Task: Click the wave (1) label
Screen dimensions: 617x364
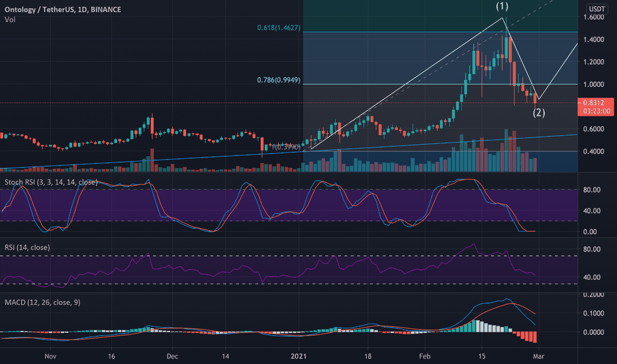Action: [502, 6]
